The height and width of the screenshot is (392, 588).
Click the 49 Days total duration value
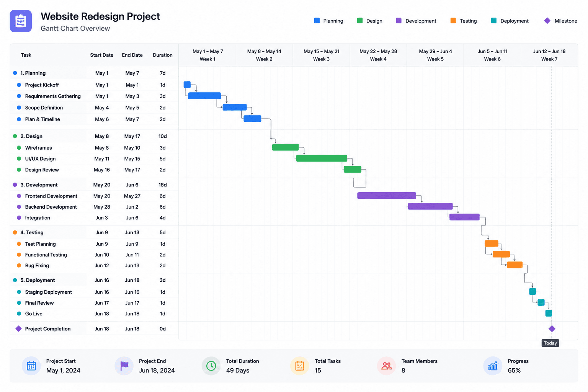coord(238,371)
